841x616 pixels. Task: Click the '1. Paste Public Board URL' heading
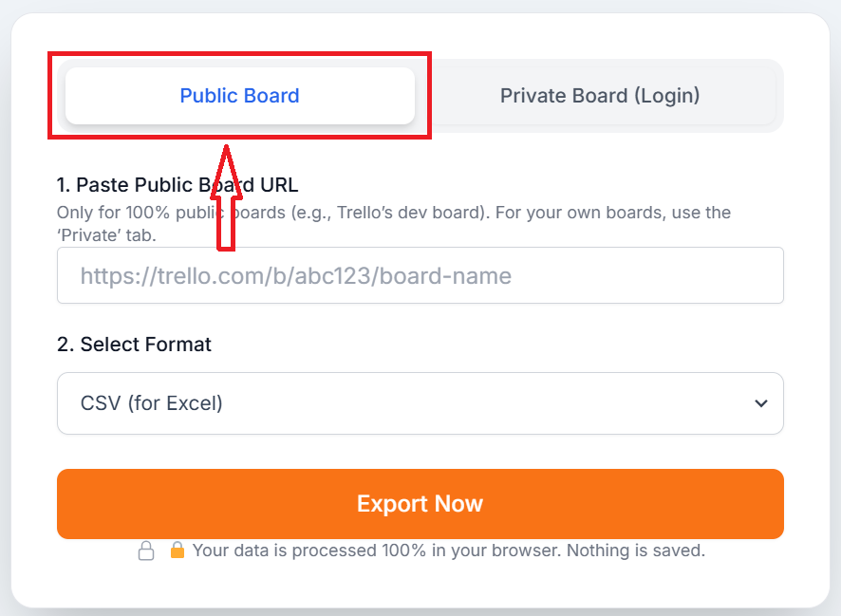[177, 184]
